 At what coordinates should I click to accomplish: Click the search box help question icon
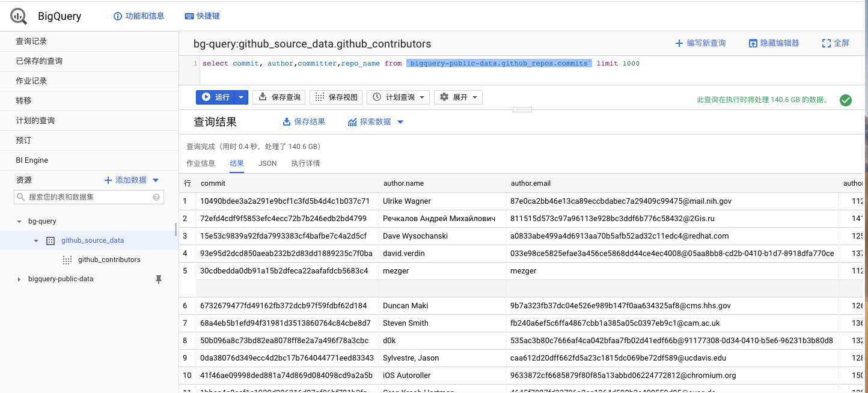[156, 197]
